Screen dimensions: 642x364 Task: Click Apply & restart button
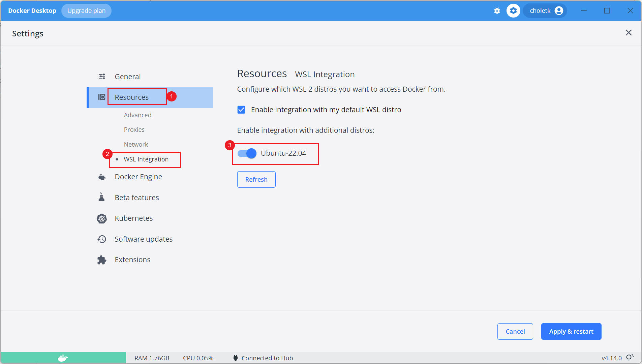(571, 332)
